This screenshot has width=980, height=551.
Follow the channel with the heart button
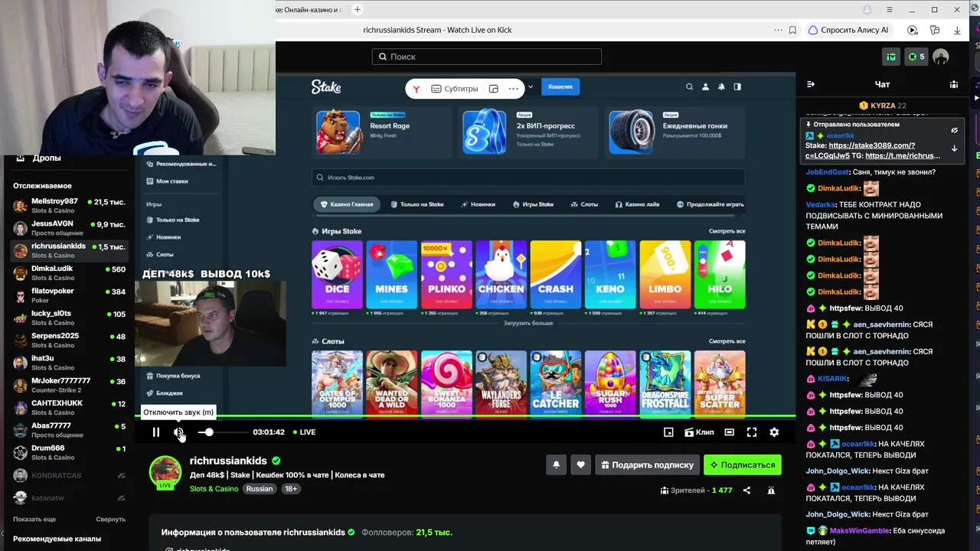coord(580,465)
